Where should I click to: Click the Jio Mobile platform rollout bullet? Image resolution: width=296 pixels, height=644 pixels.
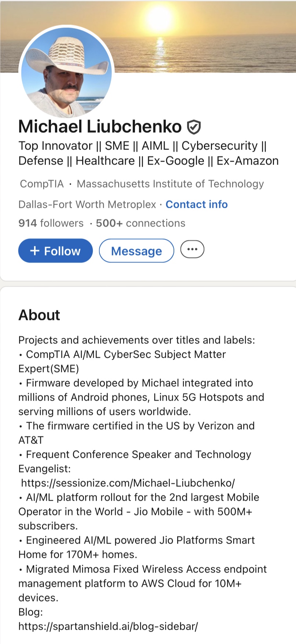coord(139,512)
